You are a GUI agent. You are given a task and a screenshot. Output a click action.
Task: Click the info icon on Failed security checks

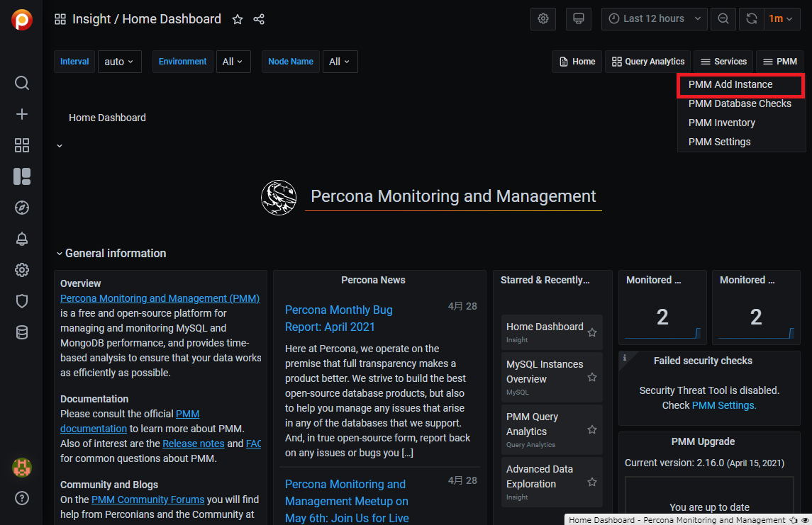tap(625, 358)
